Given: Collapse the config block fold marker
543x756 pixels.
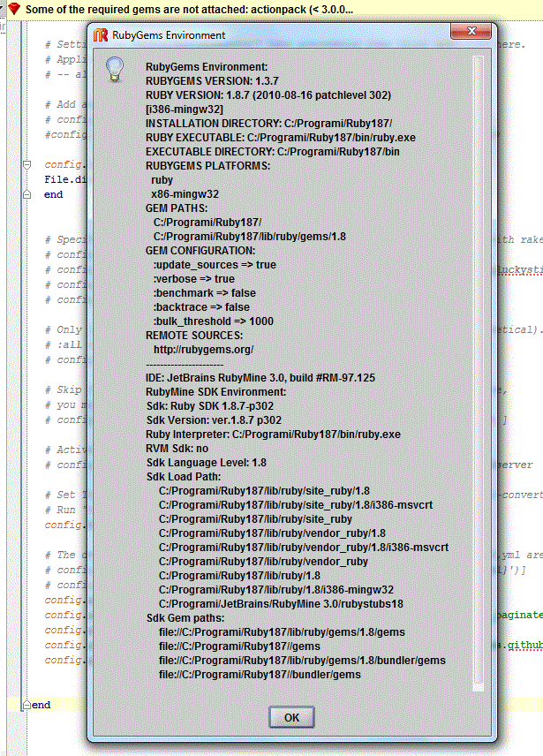Looking at the screenshot, I should coord(27,165).
